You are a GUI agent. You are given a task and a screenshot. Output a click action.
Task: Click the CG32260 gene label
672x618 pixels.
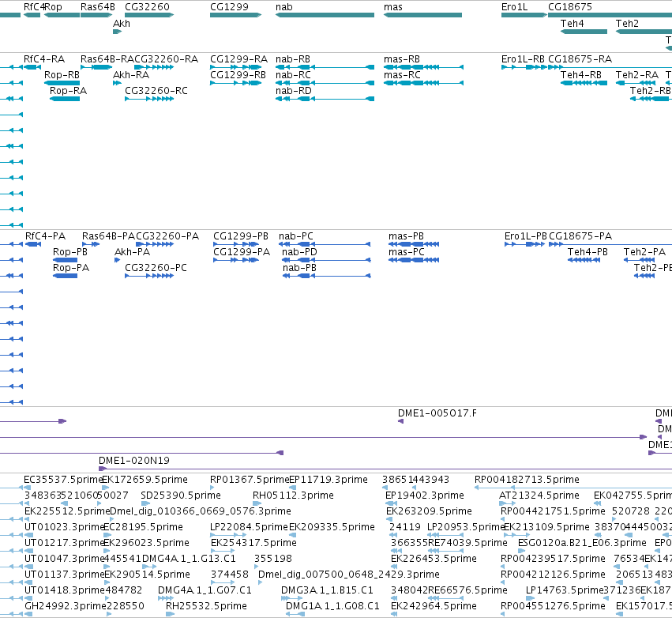coord(147,7)
